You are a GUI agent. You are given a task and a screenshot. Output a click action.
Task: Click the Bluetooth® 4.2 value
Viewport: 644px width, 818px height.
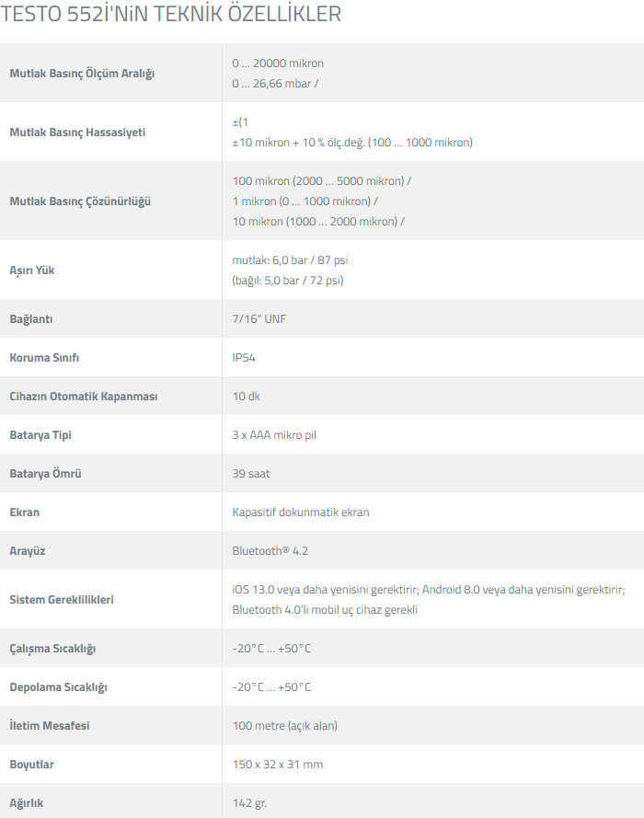pos(270,550)
